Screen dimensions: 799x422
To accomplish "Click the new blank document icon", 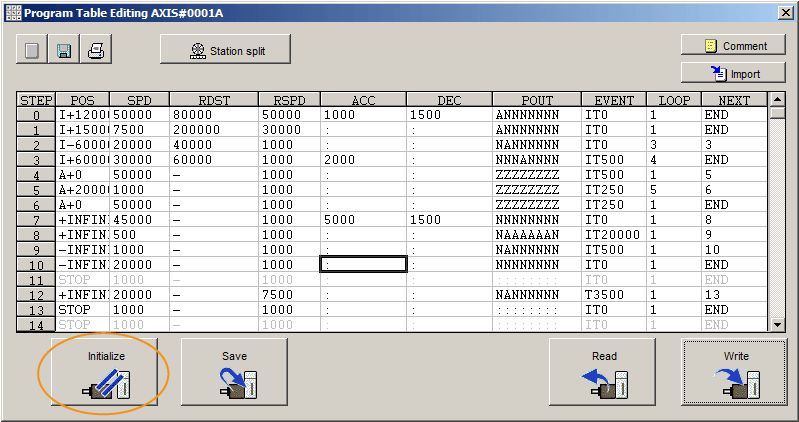I will point(31,51).
